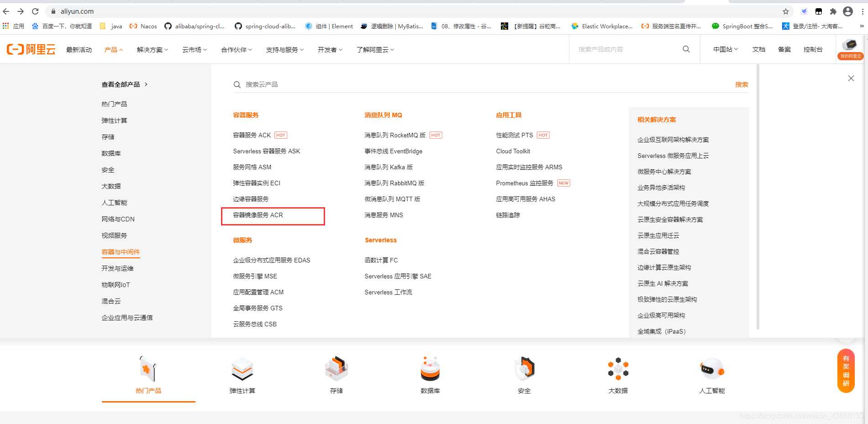This screenshot has width=868, height=424.
Task: Expand the 开发者 dropdown
Action: [x=330, y=50]
